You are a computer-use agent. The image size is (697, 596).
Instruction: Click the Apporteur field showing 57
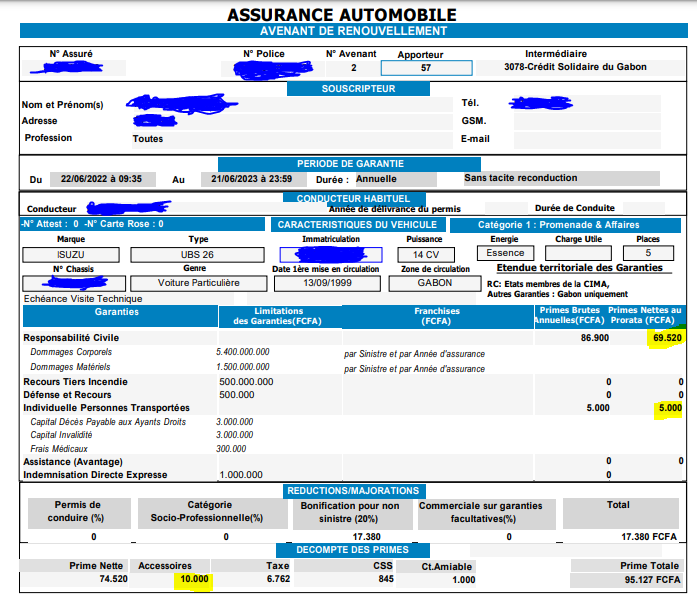point(426,68)
